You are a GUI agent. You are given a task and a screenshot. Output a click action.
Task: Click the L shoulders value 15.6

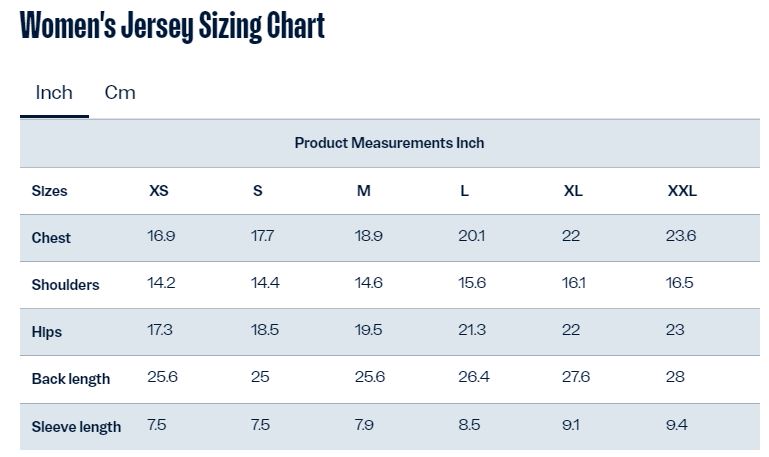coord(472,283)
